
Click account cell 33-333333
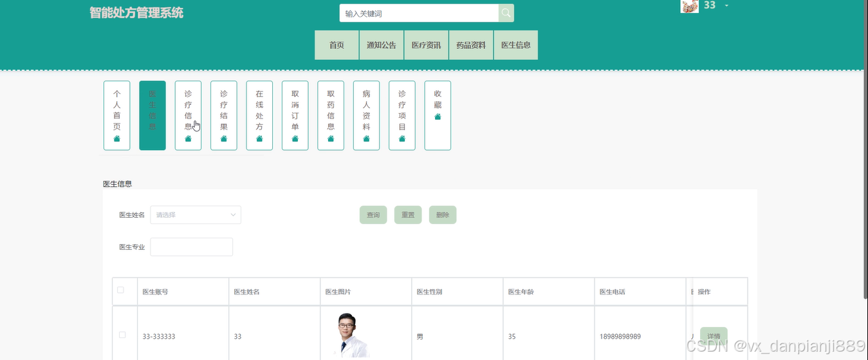pyautogui.click(x=159, y=337)
